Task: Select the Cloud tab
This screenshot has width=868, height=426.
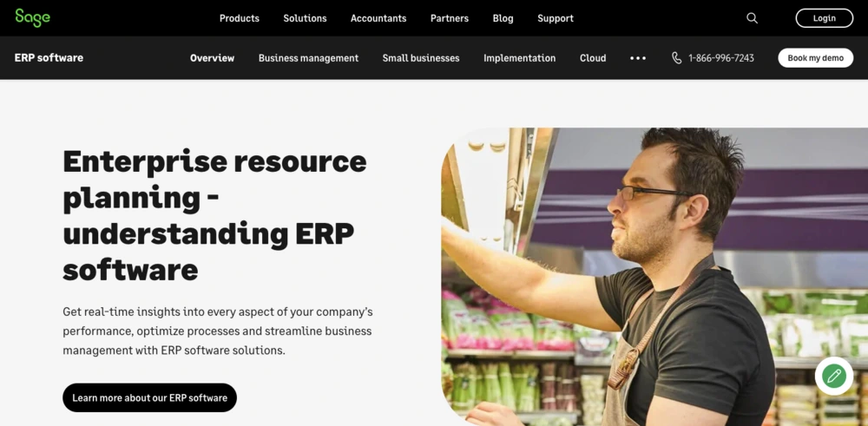Action: [x=593, y=58]
